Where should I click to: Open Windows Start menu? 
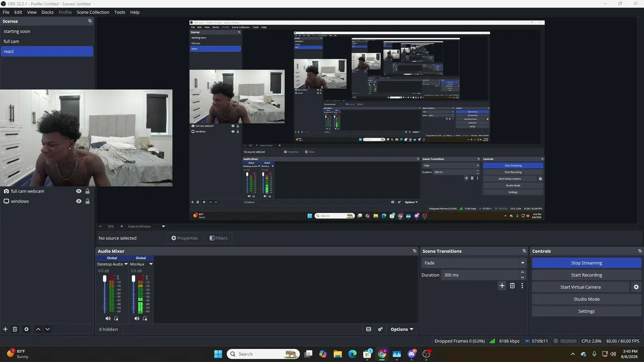click(218, 354)
